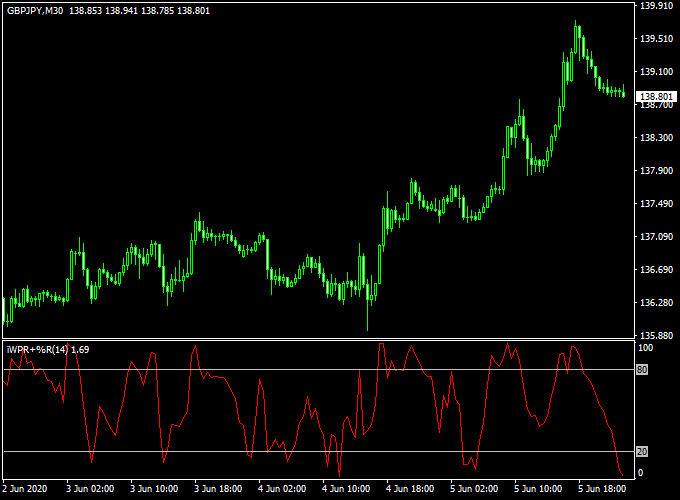Select the GBPJPY,M30 chart title text
This screenshot has height=500, width=680.
click(x=35, y=11)
